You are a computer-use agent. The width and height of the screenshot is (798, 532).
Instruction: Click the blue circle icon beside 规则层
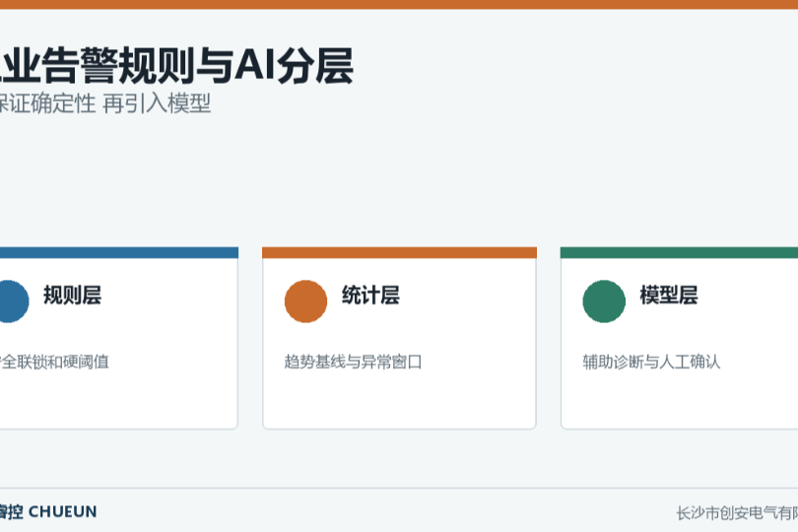point(11,301)
